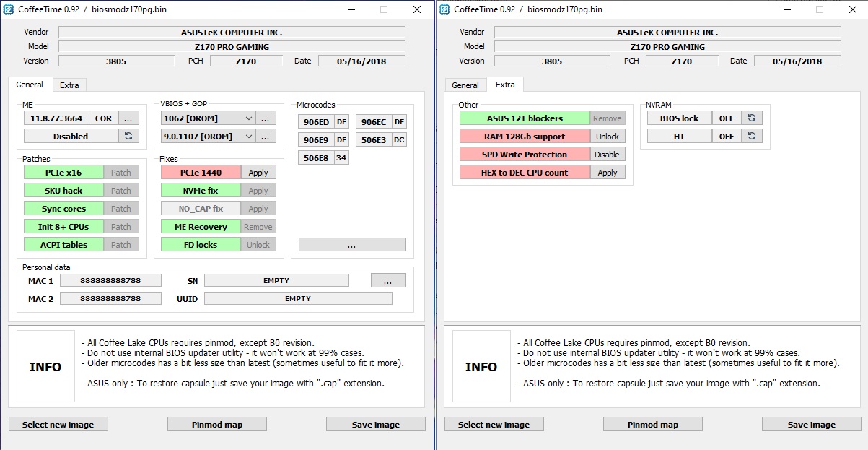Viewport: 868px width, 450px height.
Task: Open the 1062 [OROM] VBIOS dropdown
Action: pyautogui.click(x=208, y=118)
